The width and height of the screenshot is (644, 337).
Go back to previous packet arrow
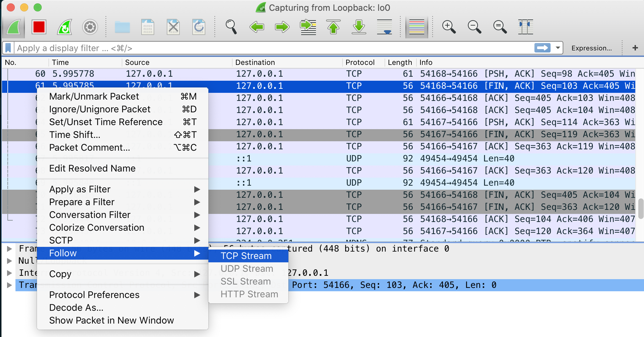click(257, 27)
